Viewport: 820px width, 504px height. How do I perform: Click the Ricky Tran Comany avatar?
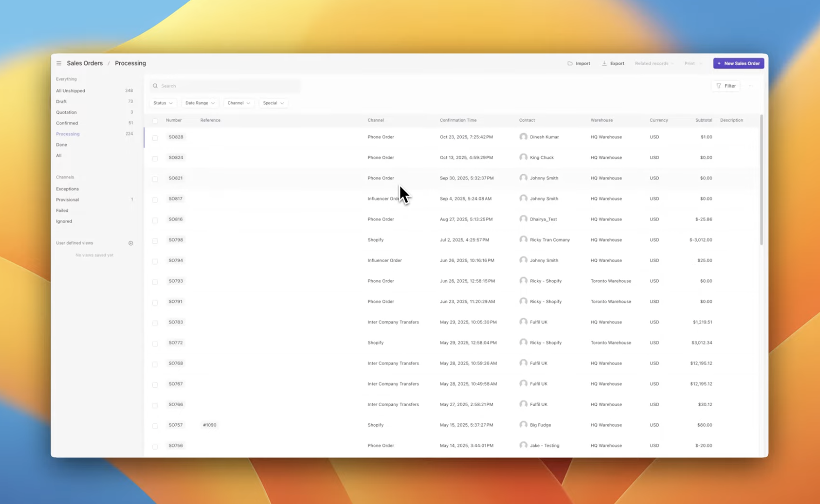click(523, 239)
